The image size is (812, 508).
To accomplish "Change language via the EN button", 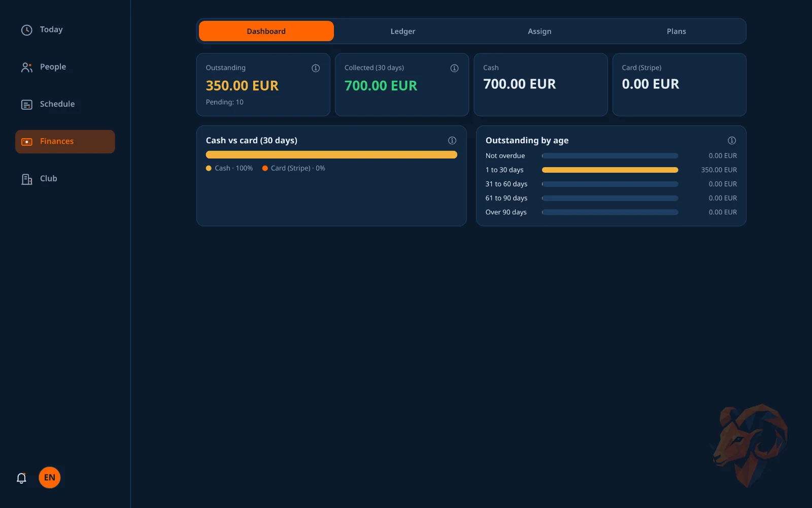I will [50, 478].
